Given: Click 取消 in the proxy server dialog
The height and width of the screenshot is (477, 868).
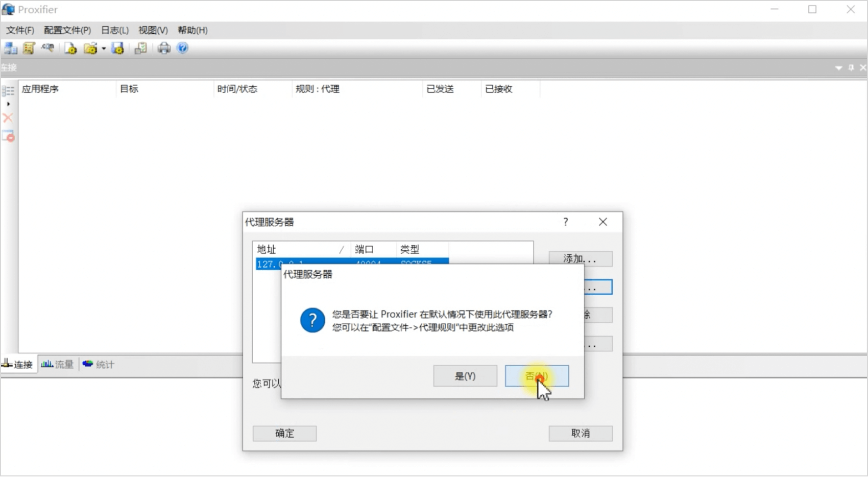Looking at the screenshot, I should [x=581, y=433].
